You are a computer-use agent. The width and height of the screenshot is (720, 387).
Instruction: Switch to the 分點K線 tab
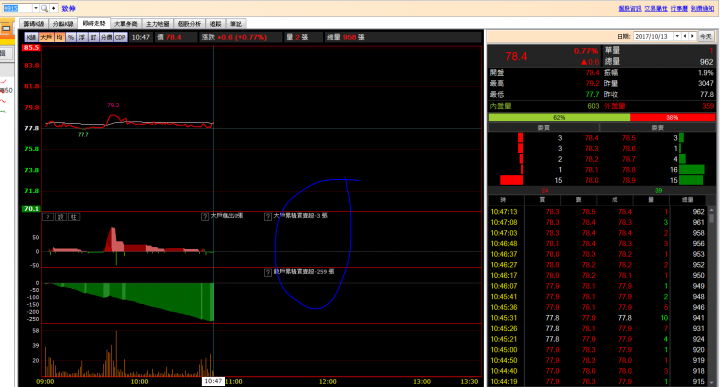[x=63, y=24]
